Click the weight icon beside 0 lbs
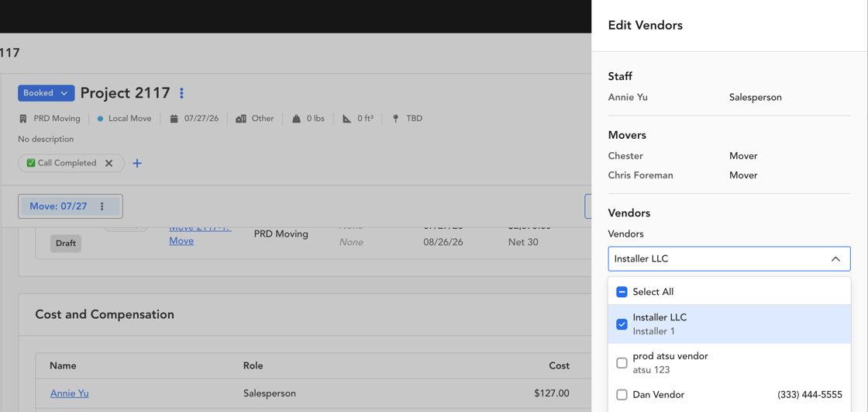868x412 pixels. pyautogui.click(x=296, y=119)
